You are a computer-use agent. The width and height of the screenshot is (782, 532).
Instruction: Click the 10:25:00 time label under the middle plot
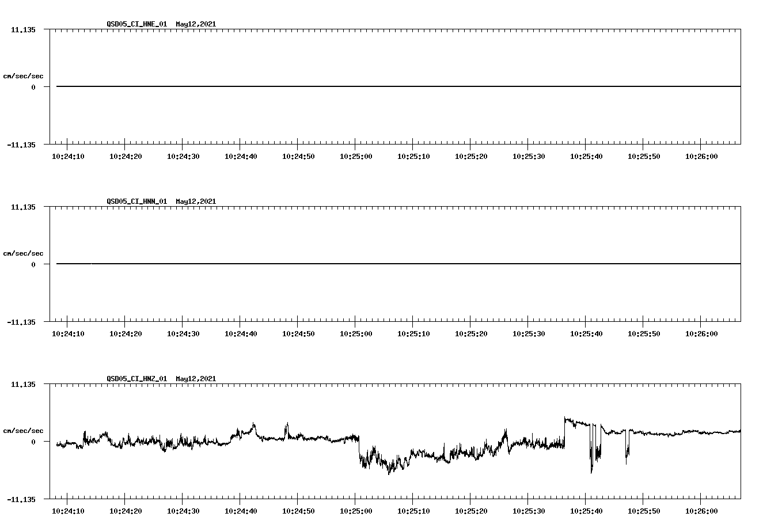click(356, 333)
